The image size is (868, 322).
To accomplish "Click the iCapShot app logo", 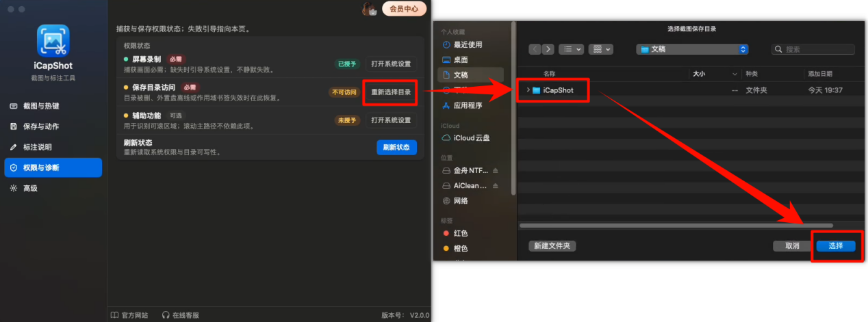I will click(53, 40).
